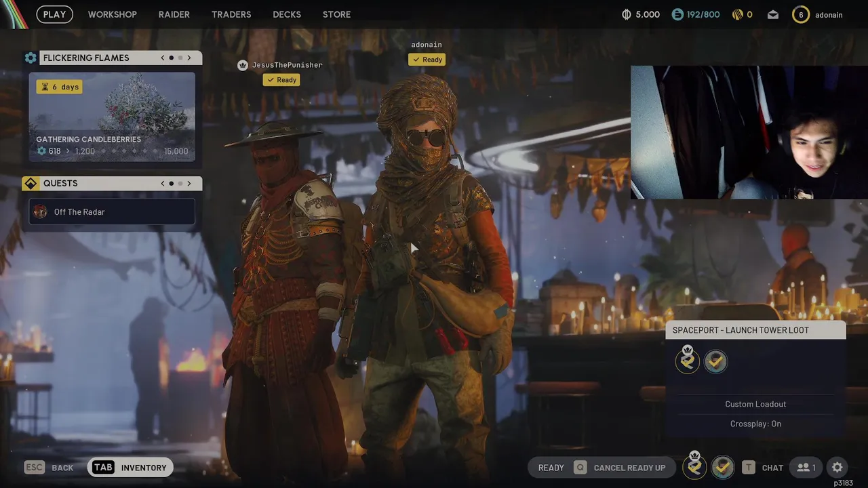This screenshot has height=488, width=868.
Task: Click adonain name above the character
Action: 427,45
